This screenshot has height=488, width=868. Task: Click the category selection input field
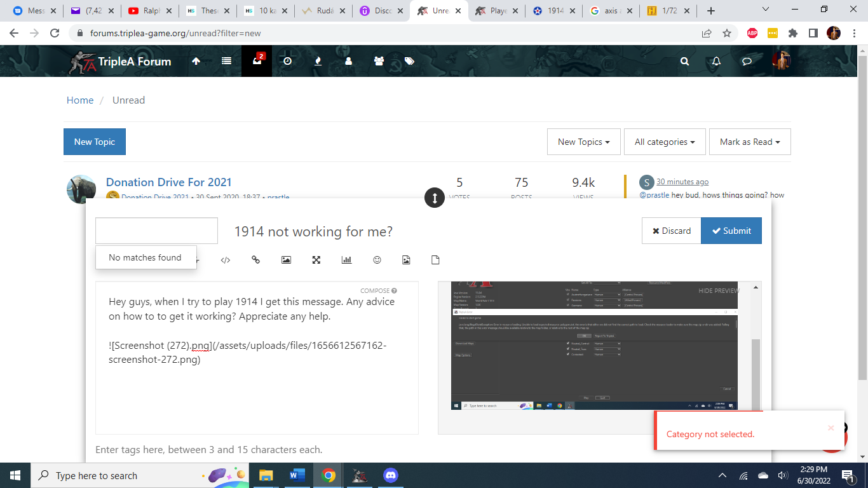(x=156, y=231)
